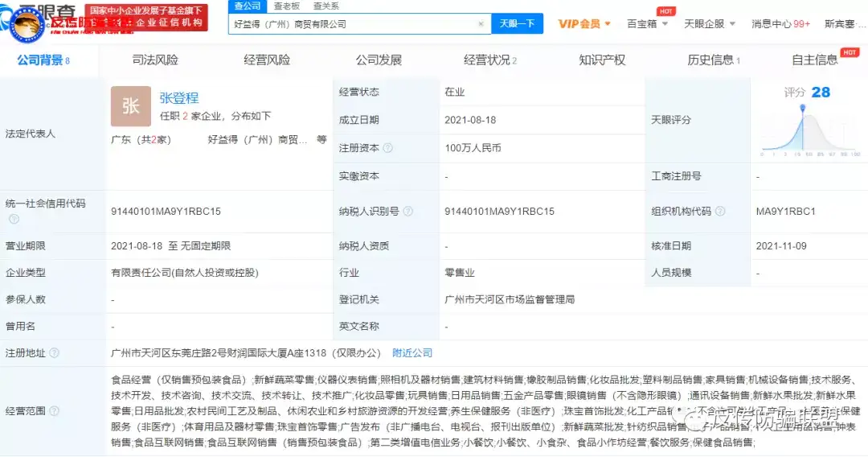Open the 斯宾塞 user account menu
Viewport: 868px width, 457px height.
pos(845,24)
